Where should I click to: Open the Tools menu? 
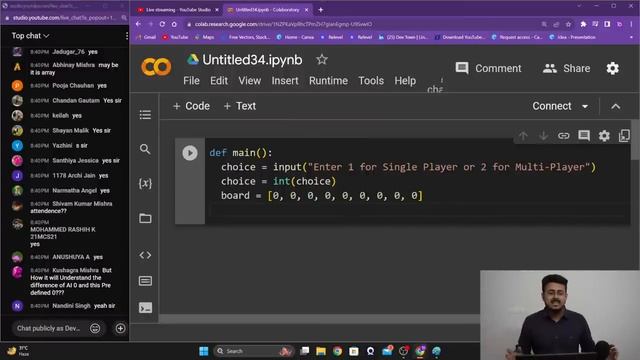click(x=371, y=81)
